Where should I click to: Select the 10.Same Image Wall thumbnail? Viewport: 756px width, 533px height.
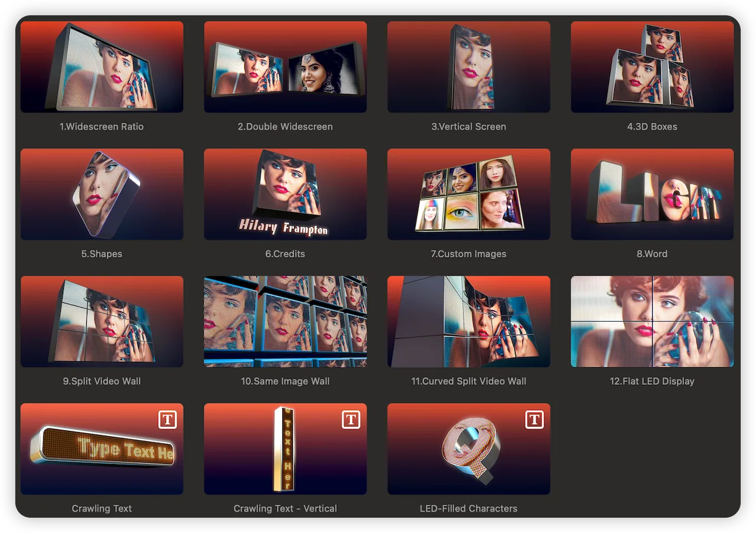click(285, 322)
